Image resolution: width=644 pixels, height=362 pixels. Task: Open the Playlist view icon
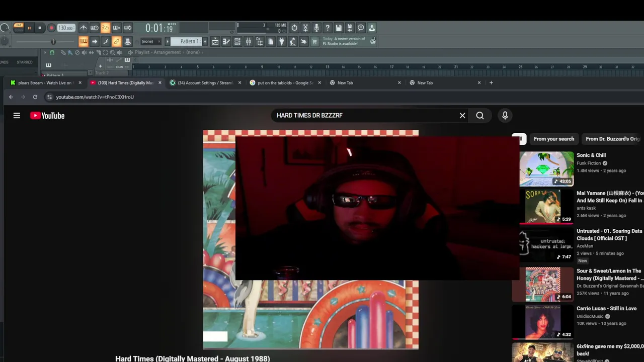pyautogui.click(x=215, y=42)
